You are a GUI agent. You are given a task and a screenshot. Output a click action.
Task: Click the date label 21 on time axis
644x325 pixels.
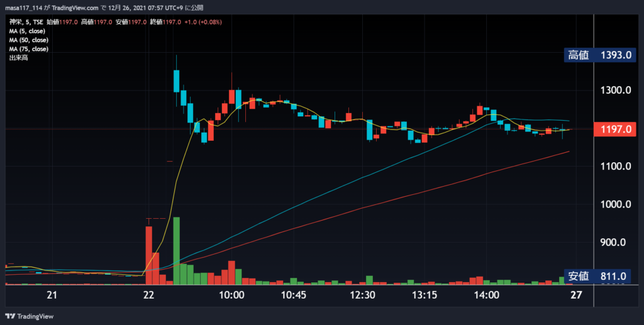pos(52,295)
